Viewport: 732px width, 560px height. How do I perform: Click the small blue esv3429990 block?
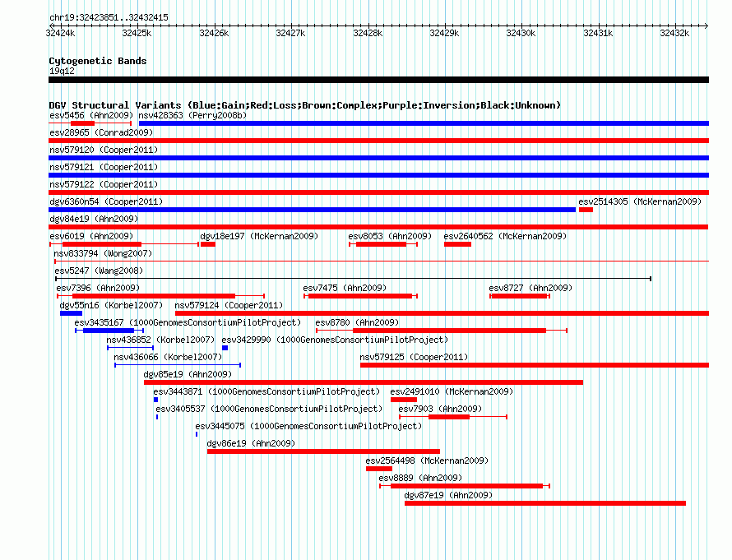coord(225,348)
